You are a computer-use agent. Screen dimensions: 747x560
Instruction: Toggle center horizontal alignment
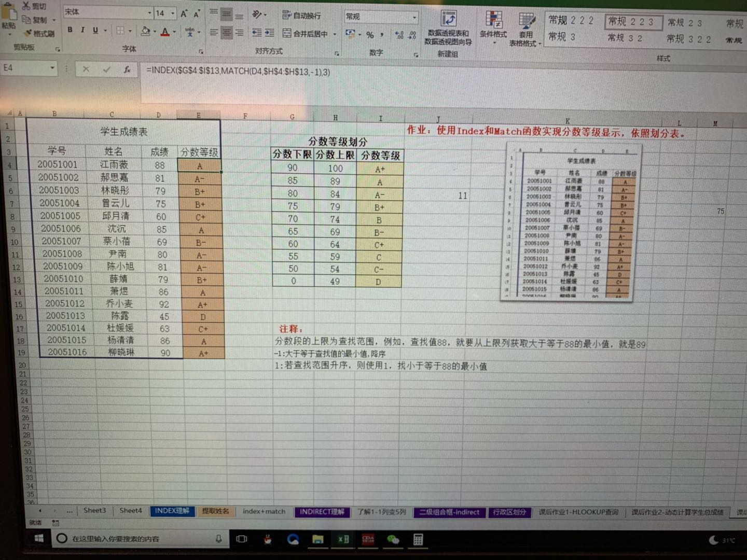coord(227,33)
